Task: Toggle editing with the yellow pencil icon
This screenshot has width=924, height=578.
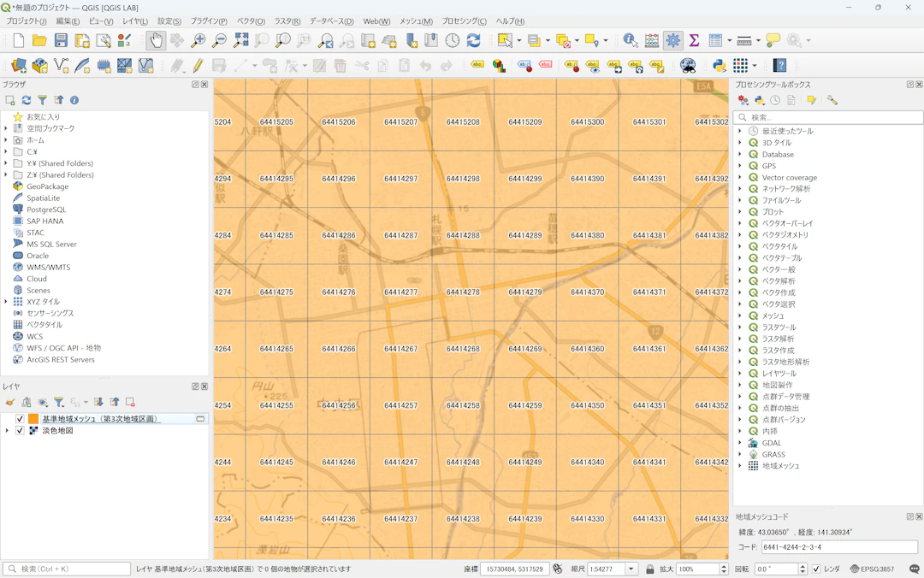Action: (x=198, y=65)
